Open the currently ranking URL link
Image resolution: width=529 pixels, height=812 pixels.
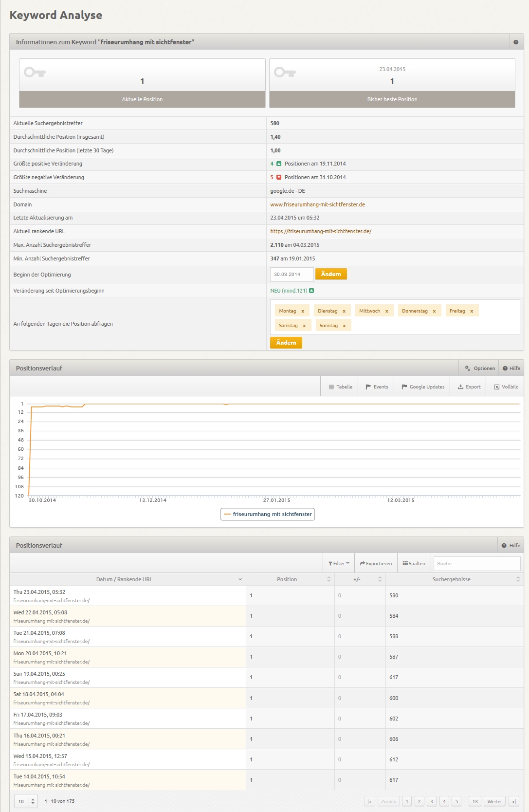coord(321,232)
